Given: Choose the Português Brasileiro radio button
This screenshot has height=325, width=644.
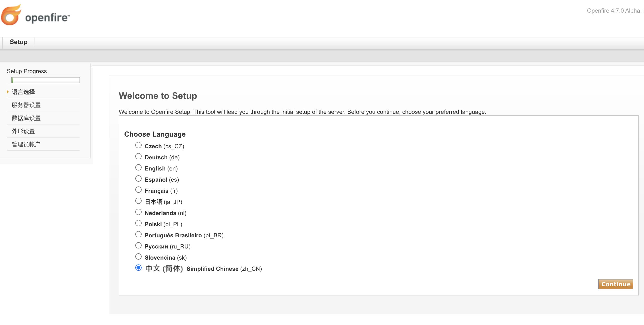Looking at the screenshot, I should (138, 234).
